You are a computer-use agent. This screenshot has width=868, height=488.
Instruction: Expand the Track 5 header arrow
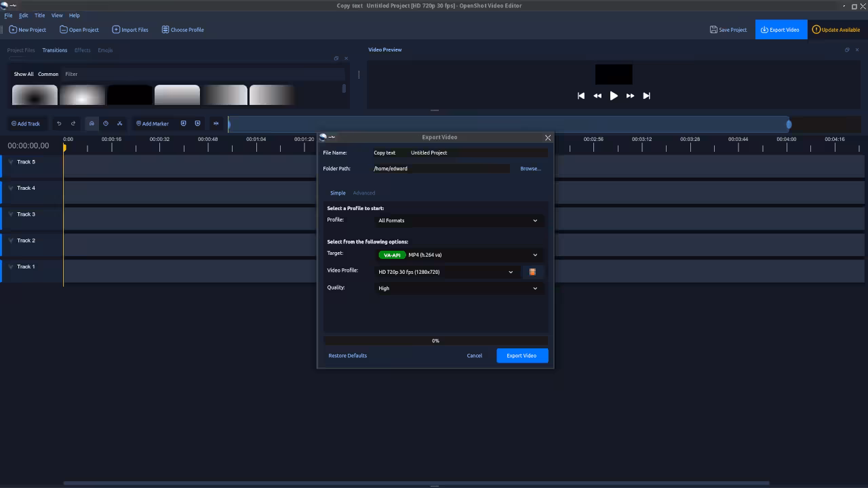pyautogui.click(x=10, y=162)
